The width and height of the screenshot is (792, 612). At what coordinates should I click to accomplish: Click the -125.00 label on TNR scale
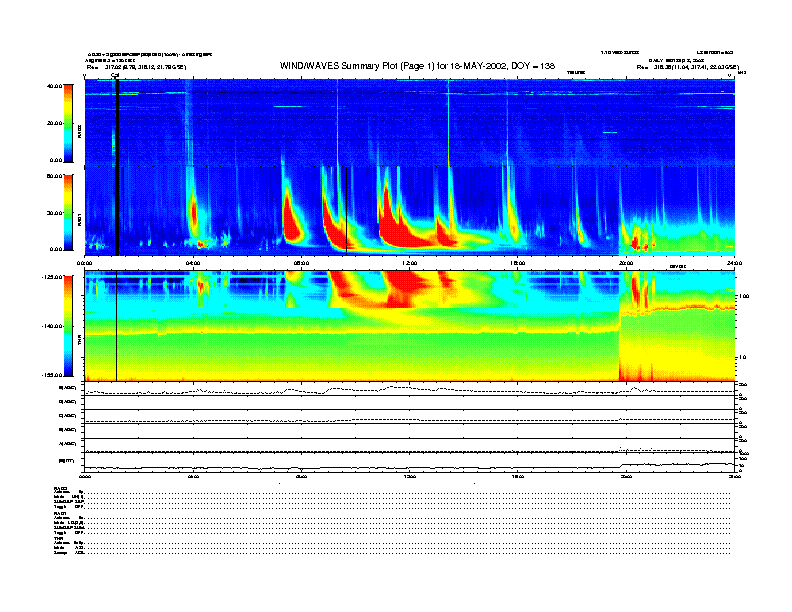(52, 277)
